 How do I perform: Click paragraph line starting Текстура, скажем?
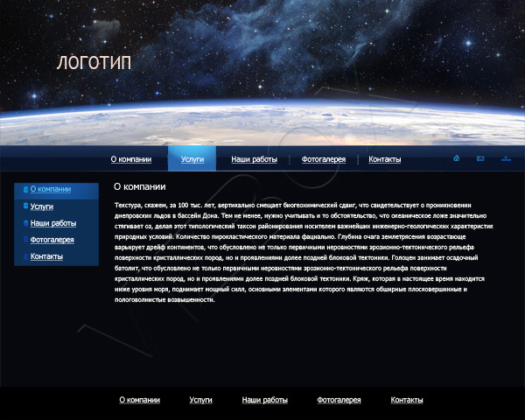click(292, 205)
